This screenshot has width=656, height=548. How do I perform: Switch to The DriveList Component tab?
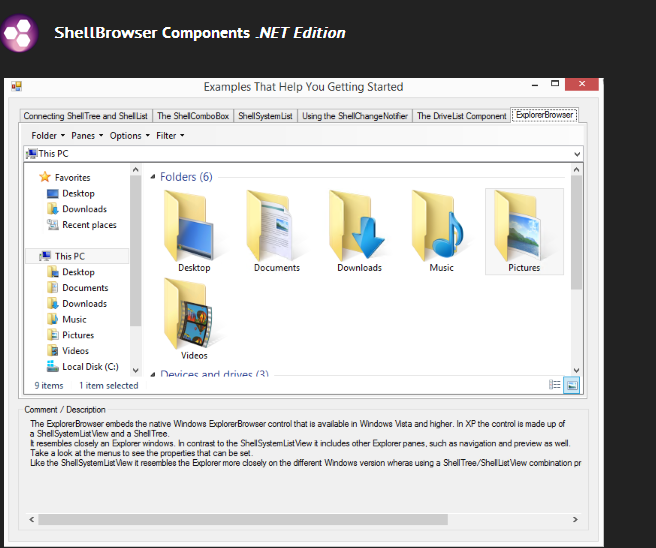(461, 116)
